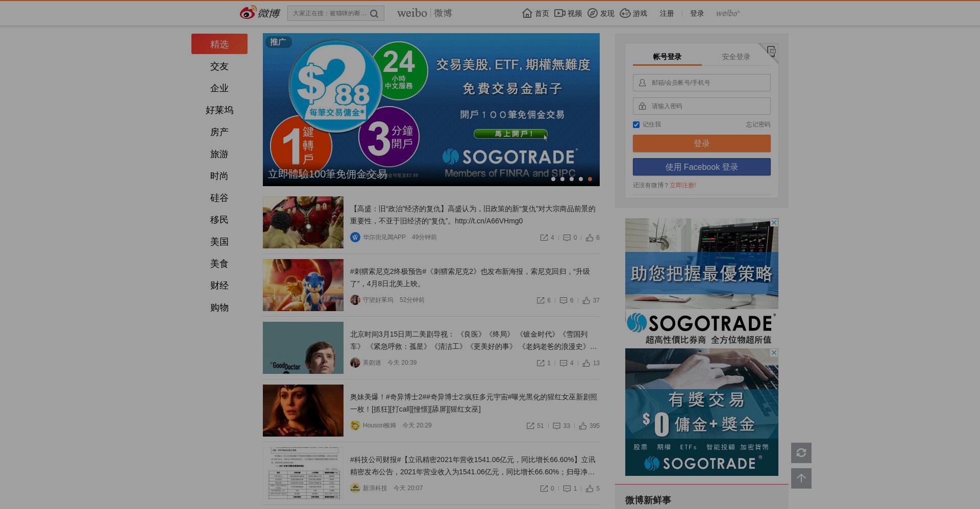The width and height of the screenshot is (980, 509).
Task: Comment on the 美剧迷 post
Action: [x=563, y=363]
